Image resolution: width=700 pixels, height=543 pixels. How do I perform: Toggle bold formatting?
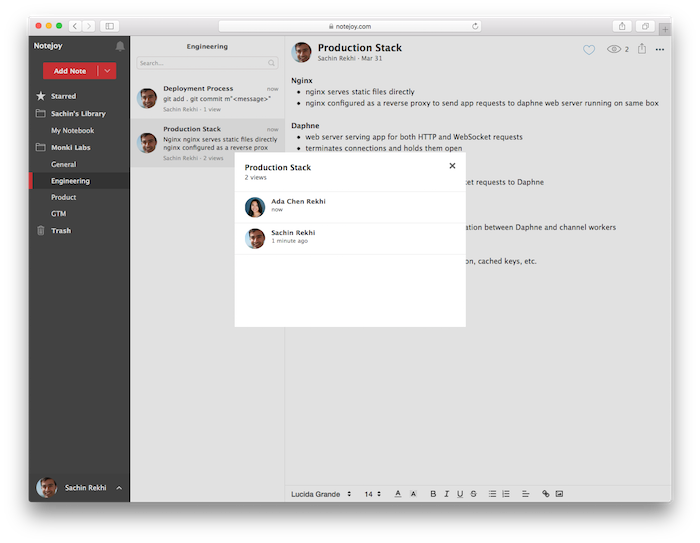(x=433, y=494)
